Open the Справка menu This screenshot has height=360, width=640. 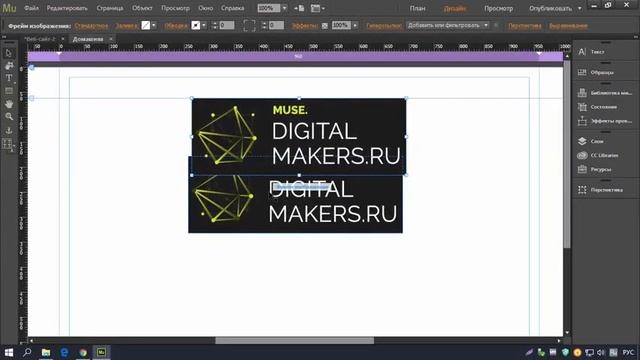pyautogui.click(x=232, y=8)
